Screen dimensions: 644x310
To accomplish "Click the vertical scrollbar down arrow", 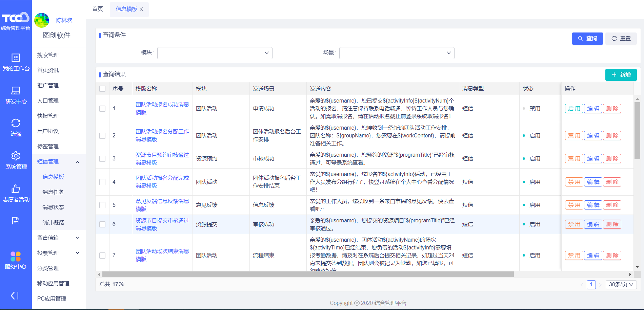I will click(x=637, y=267).
